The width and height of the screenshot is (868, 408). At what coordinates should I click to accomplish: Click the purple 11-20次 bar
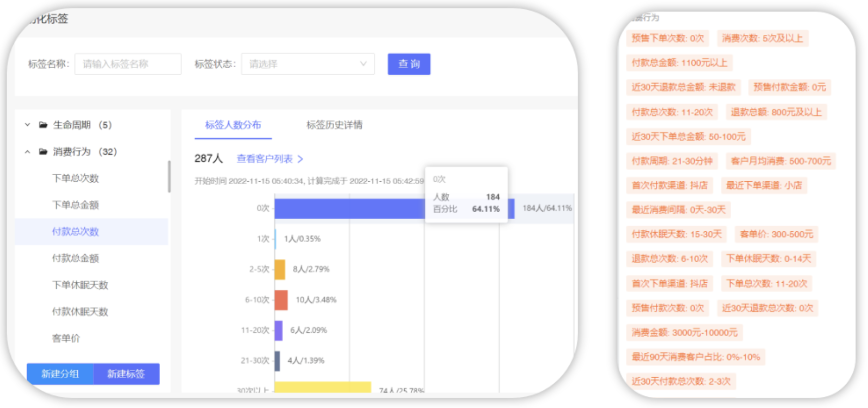point(278,330)
